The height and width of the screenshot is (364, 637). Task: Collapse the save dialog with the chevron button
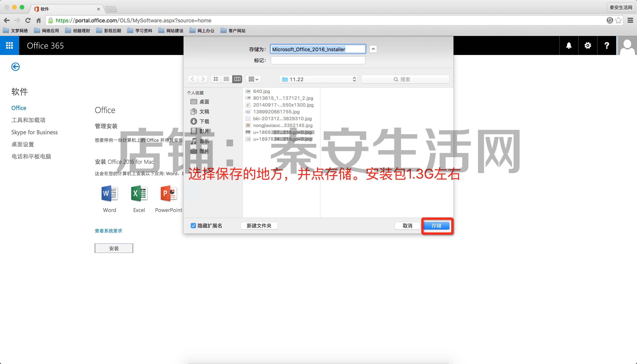click(373, 49)
